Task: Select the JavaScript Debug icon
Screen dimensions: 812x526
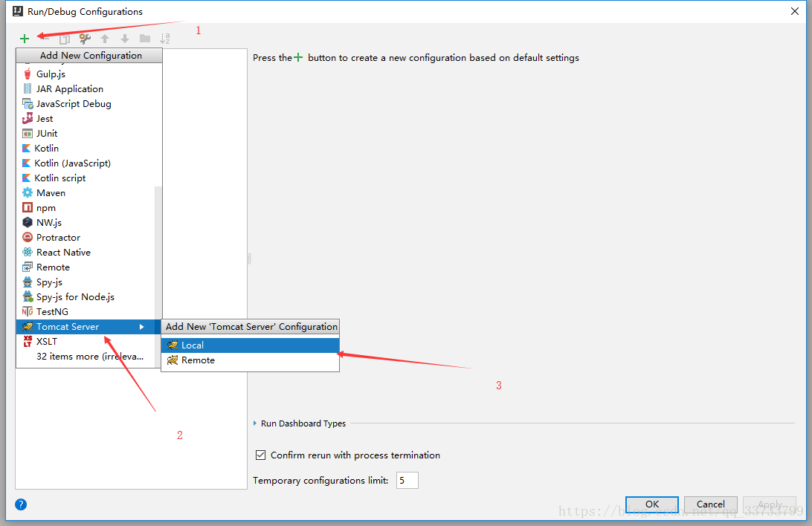Action: point(28,104)
